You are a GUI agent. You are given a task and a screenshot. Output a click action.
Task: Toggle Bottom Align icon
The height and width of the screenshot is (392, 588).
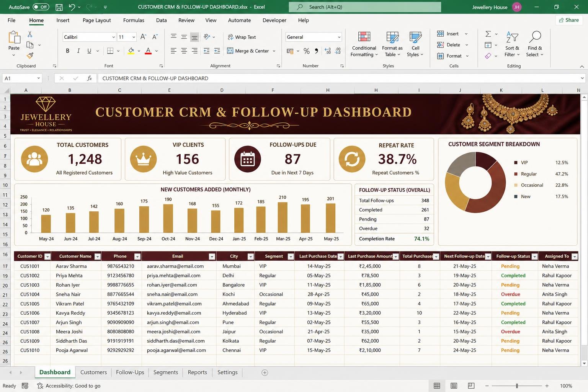pos(194,37)
